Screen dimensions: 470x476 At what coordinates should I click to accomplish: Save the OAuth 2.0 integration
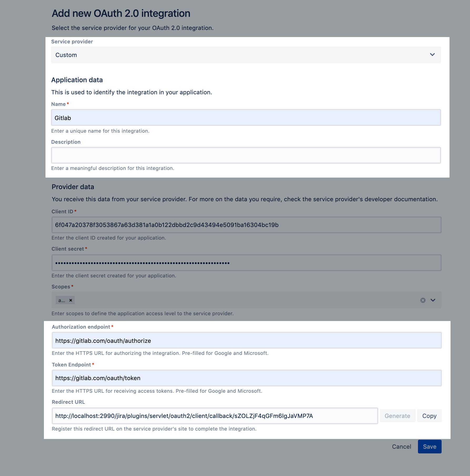[x=430, y=446]
